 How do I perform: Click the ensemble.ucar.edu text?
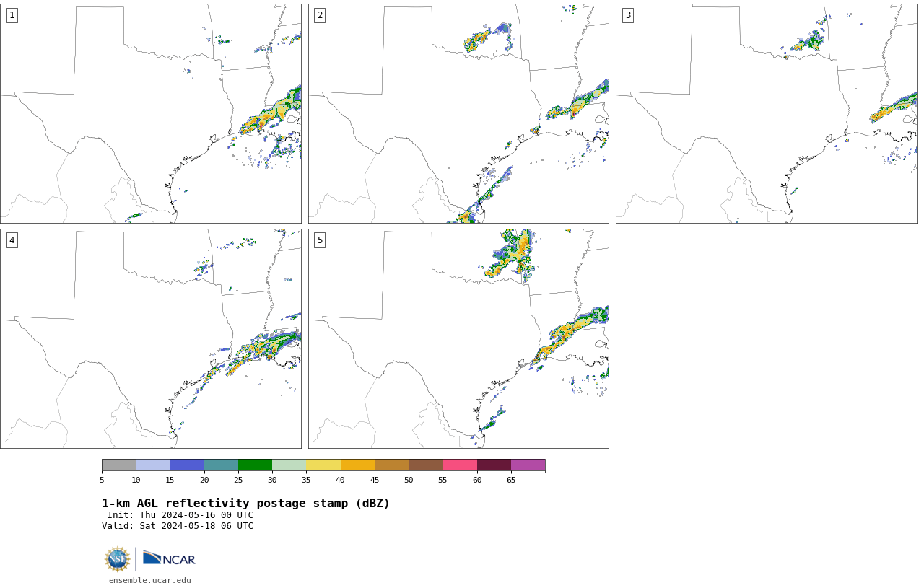click(x=150, y=580)
